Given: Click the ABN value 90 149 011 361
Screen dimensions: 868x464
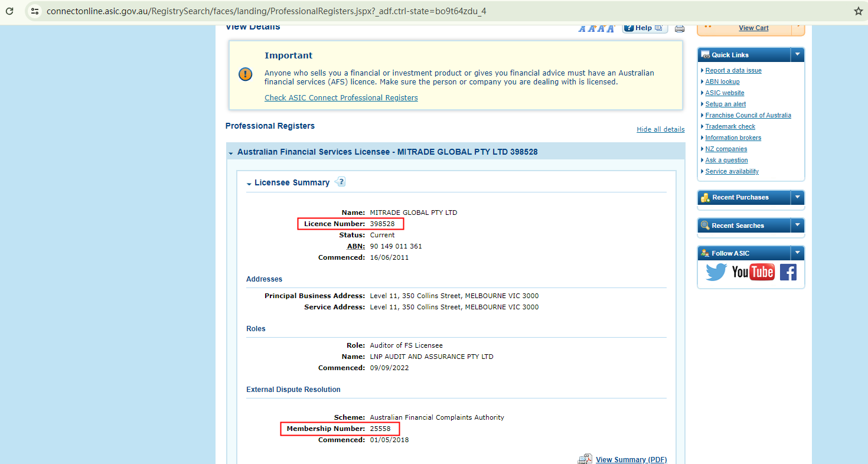Looking at the screenshot, I should click(x=396, y=246).
